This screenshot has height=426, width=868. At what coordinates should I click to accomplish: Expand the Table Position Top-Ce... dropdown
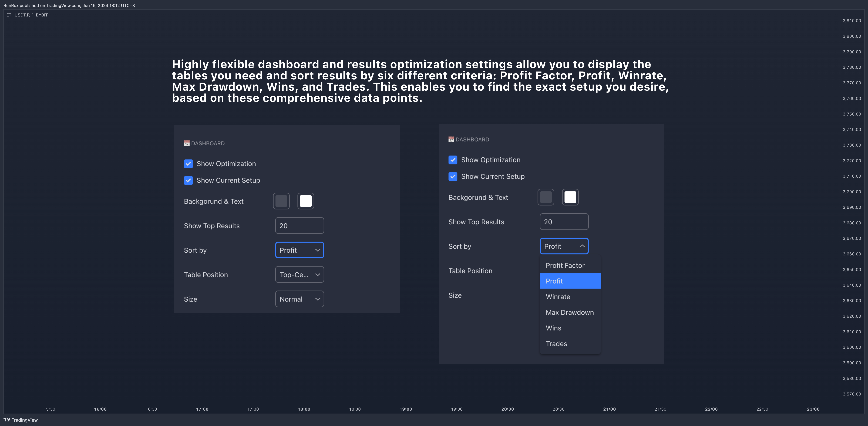tap(299, 275)
